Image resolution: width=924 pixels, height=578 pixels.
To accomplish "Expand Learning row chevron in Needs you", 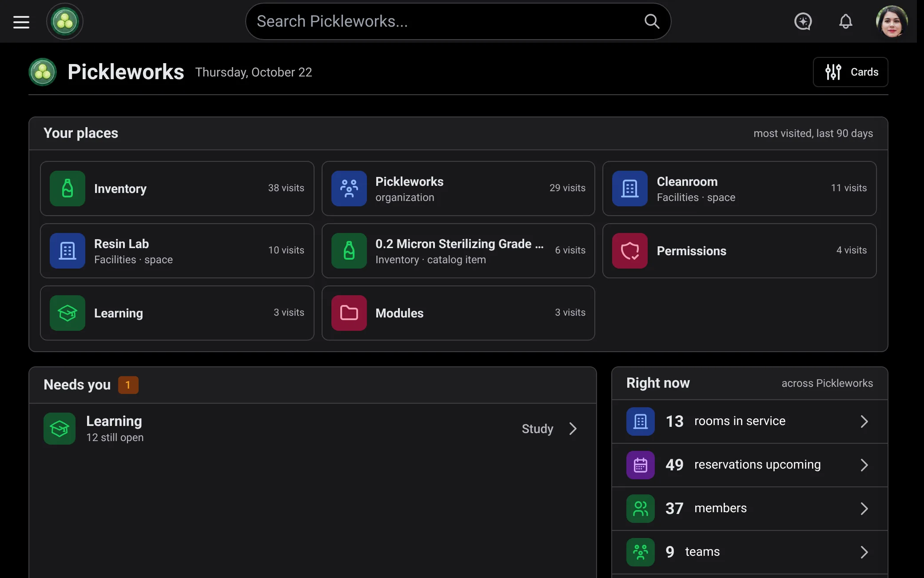I will tap(573, 429).
